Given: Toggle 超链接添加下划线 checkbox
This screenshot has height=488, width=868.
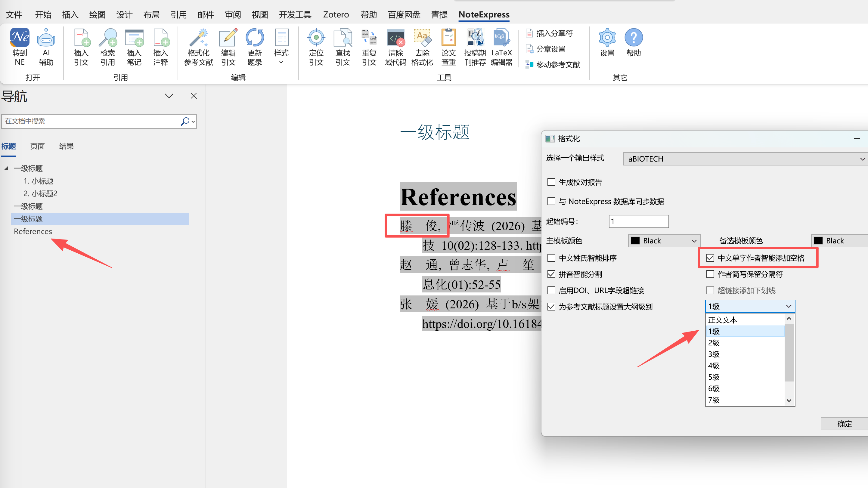Looking at the screenshot, I should coord(710,290).
